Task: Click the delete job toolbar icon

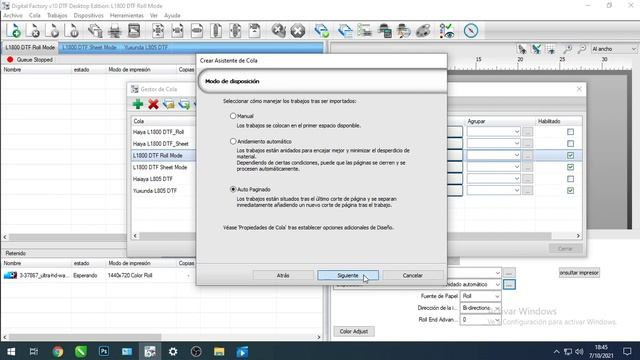Action: click(x=33, y=31)
